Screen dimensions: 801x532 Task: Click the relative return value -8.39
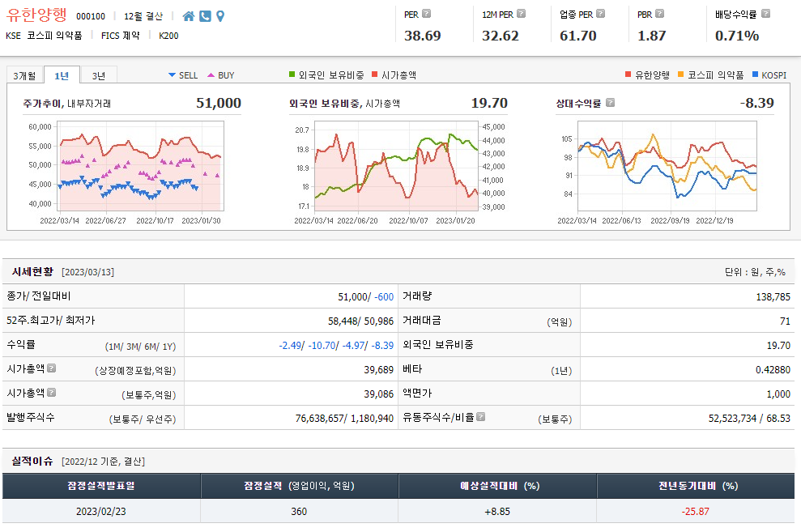[x=757, y=103]
